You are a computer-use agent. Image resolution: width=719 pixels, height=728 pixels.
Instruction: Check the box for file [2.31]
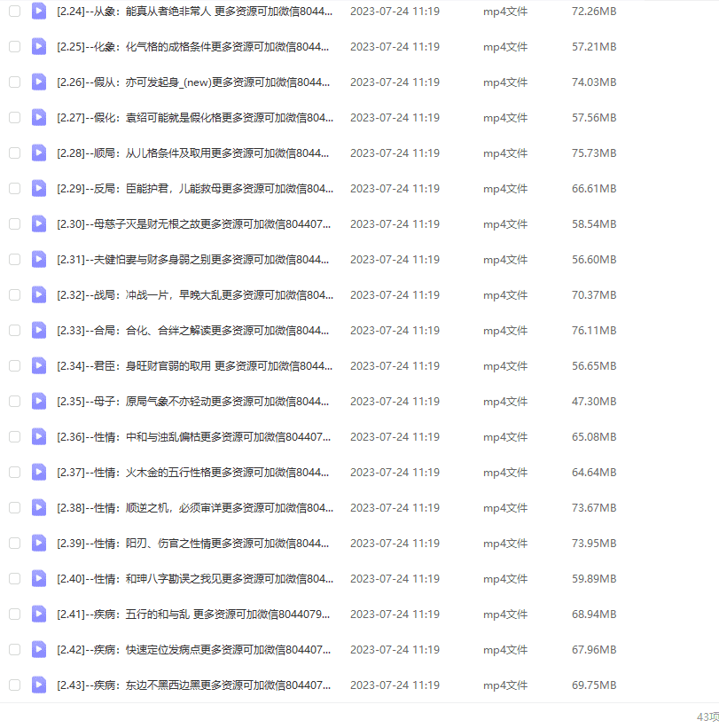pyautogui.click(x=14, y=259)
